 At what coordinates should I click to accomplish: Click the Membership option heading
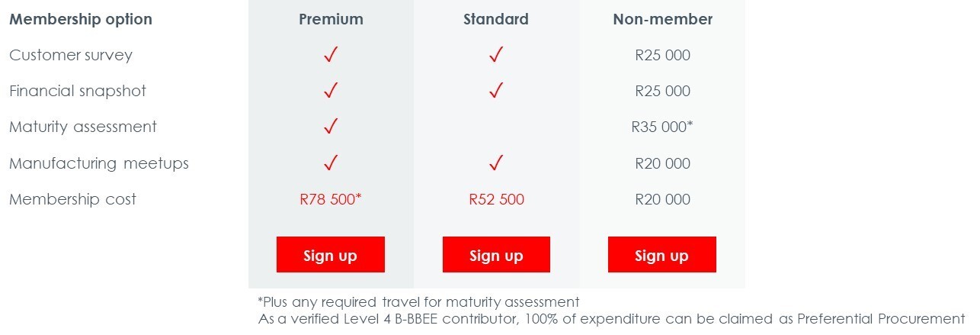pos(81,20)
